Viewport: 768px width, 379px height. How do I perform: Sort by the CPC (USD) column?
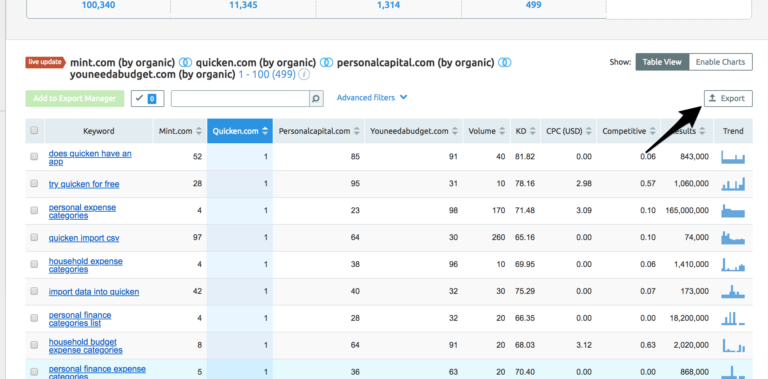569,131
